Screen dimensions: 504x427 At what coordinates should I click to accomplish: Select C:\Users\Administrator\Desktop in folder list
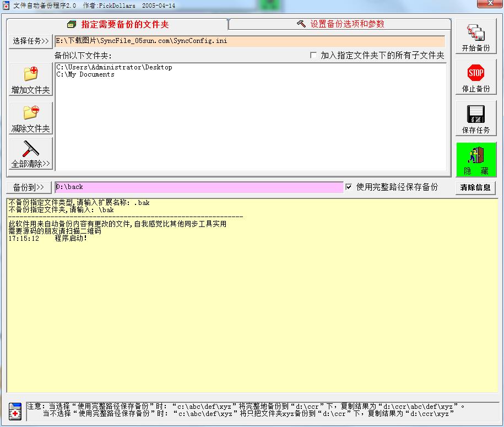pos(114,67)
